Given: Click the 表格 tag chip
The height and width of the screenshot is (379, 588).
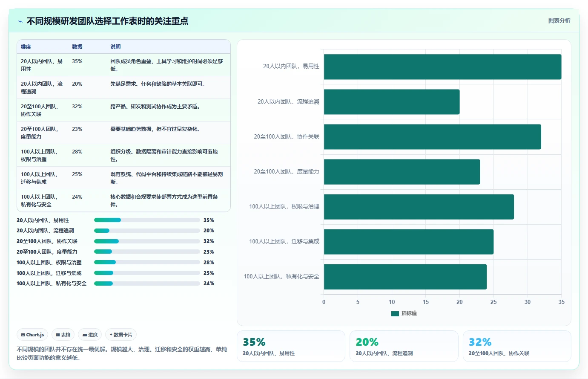Looking at the screenshot, I should click(x=63, y=335).
